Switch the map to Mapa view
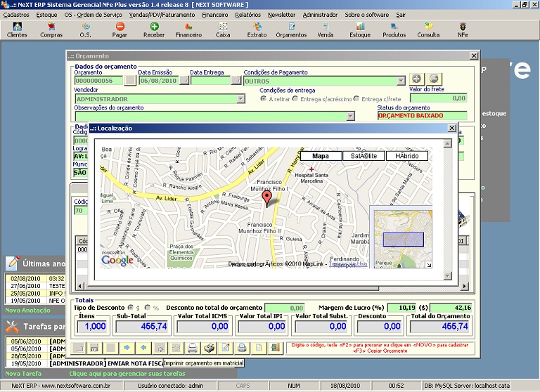The height and width of the screenshot is (392, 540). point(321,156)
